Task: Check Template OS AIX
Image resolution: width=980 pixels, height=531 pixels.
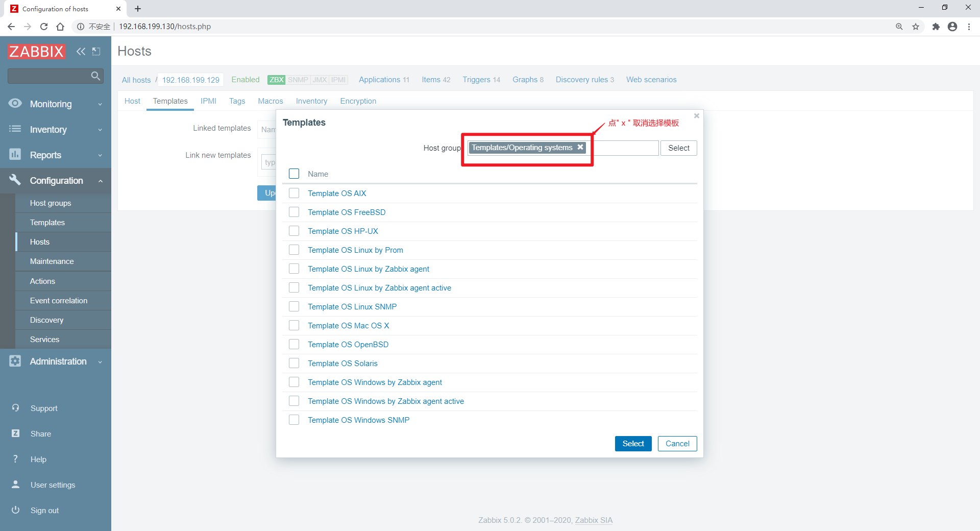Action: click(294, 193)
